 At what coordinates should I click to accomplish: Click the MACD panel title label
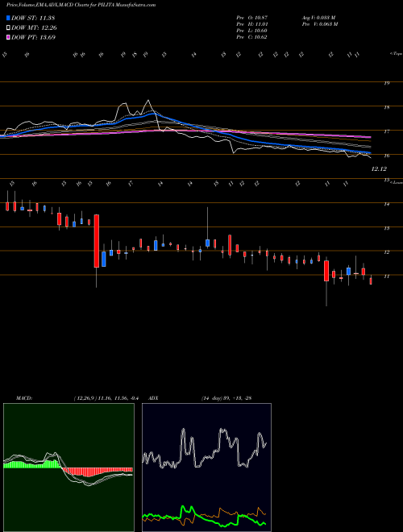tap(23, 398)
